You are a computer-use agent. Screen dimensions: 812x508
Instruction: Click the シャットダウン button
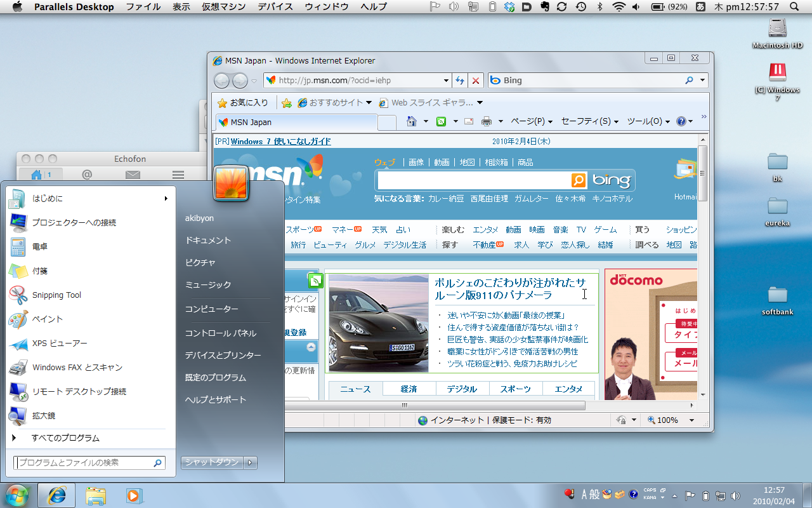212,462
